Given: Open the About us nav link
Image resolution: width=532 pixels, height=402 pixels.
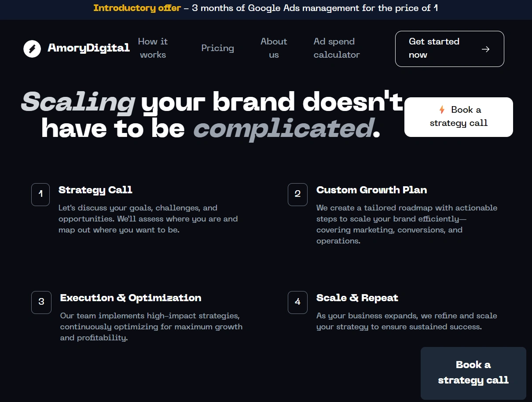Looking at the screenshot, I should click(274, 48).
